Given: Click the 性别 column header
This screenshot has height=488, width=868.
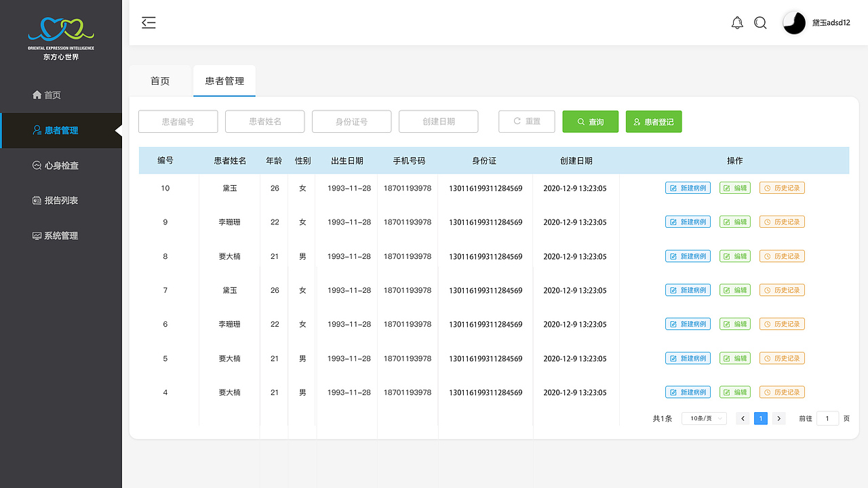Looking at the screenshot, I should 302,161.
